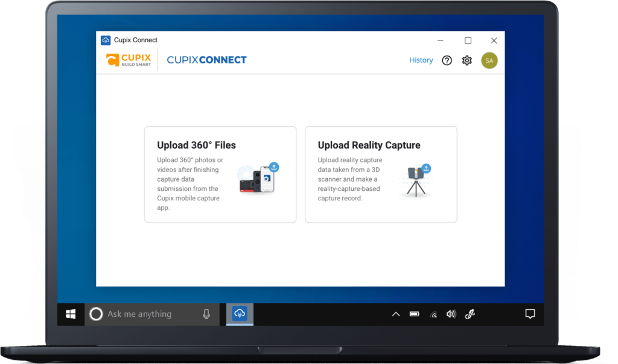
Task: Open settings via the gear icon
Action: (467, 60)
